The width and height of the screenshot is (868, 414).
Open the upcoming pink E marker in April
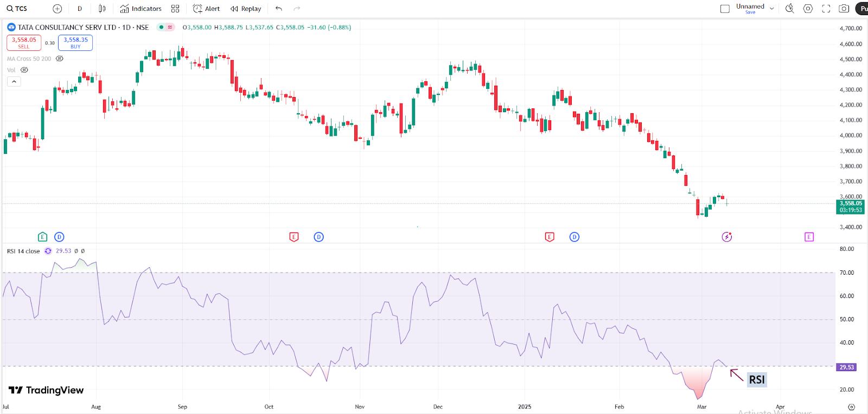coord(809,237)
